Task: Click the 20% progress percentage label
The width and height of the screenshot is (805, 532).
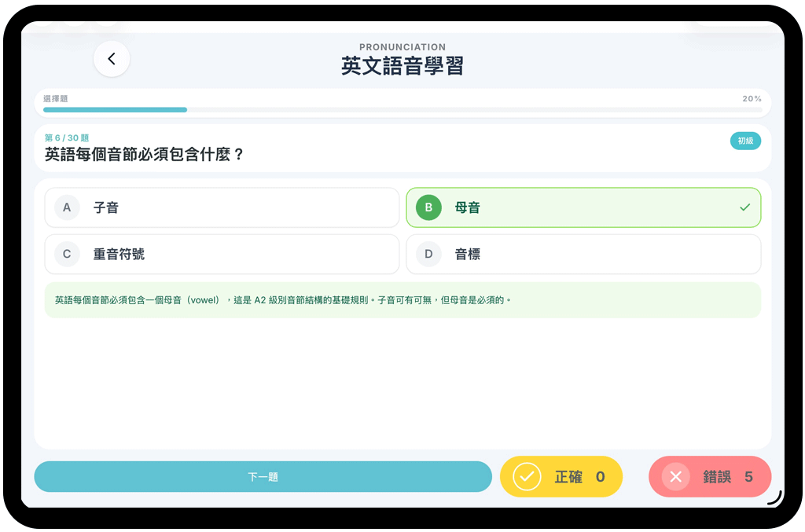Action: [752, 98]
